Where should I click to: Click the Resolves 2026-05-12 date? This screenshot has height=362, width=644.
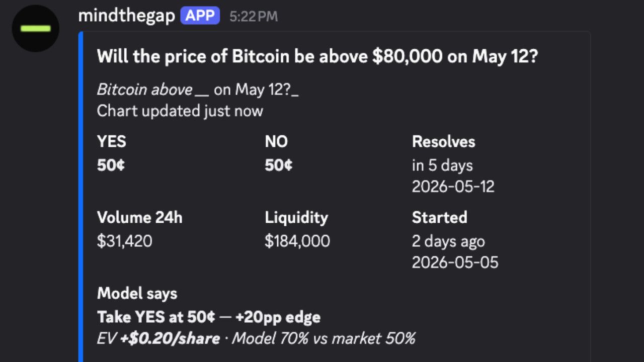coord(453,187)
